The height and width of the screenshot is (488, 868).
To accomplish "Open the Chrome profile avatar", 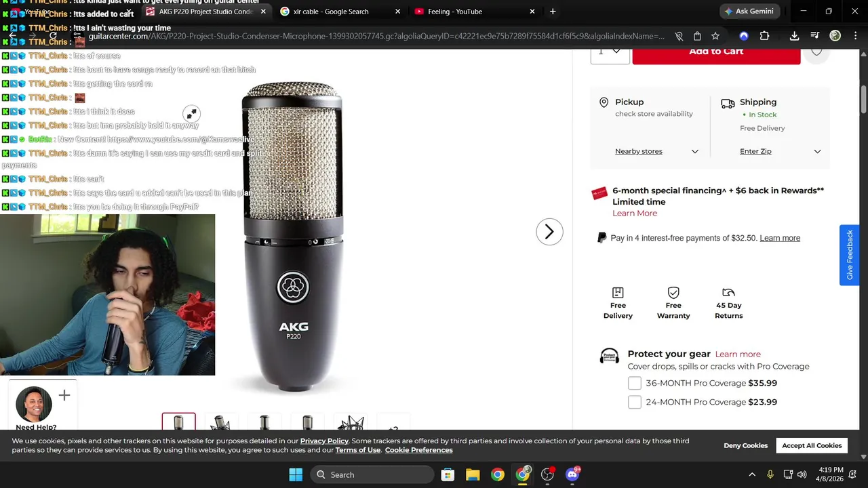I will click(x=835, y=36).
